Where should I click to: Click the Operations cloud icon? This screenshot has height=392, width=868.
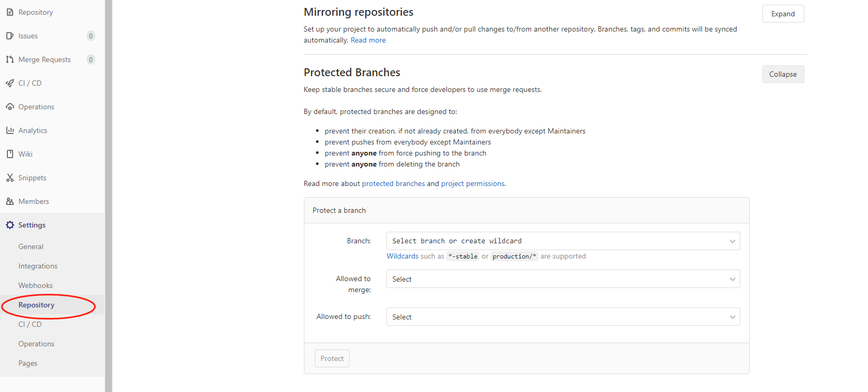10,107
